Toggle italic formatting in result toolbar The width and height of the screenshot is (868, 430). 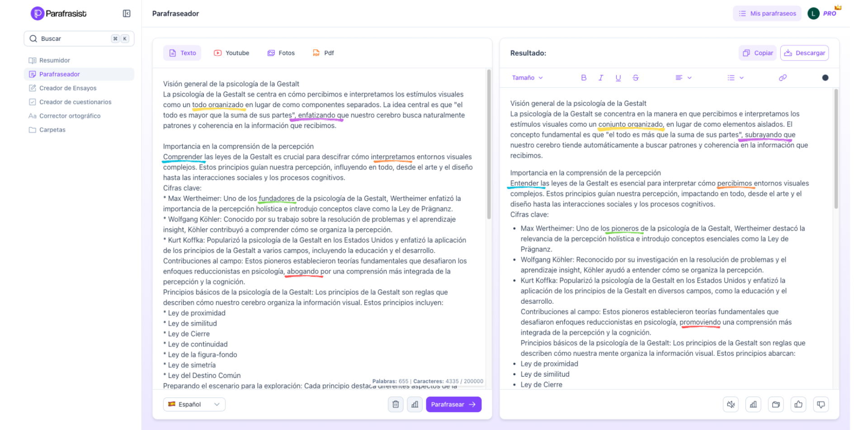coord(601,78)
